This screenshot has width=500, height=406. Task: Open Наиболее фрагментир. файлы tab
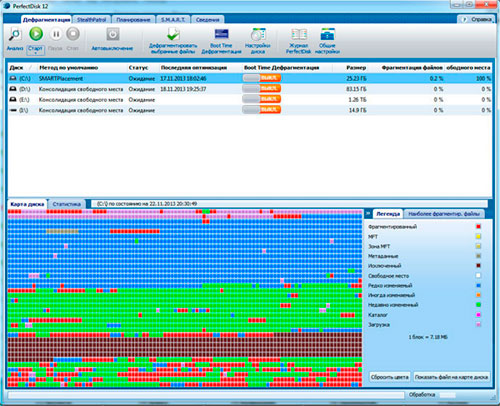(444, 214)
